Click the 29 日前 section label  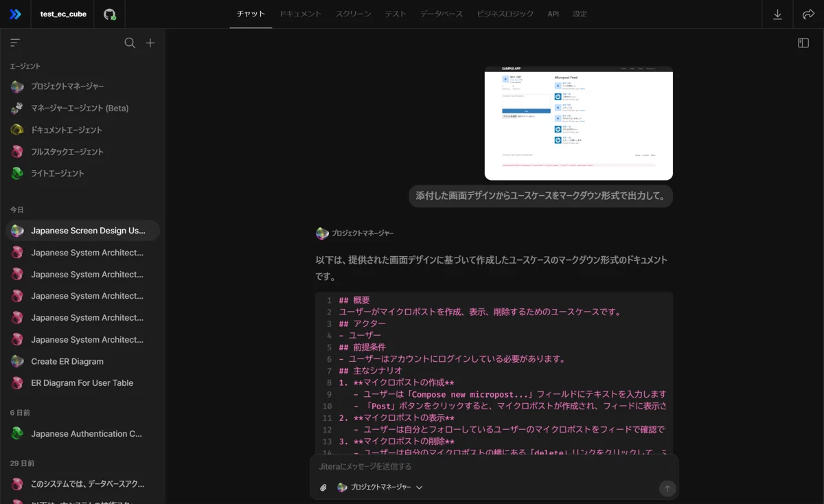(x=22, y=463)
